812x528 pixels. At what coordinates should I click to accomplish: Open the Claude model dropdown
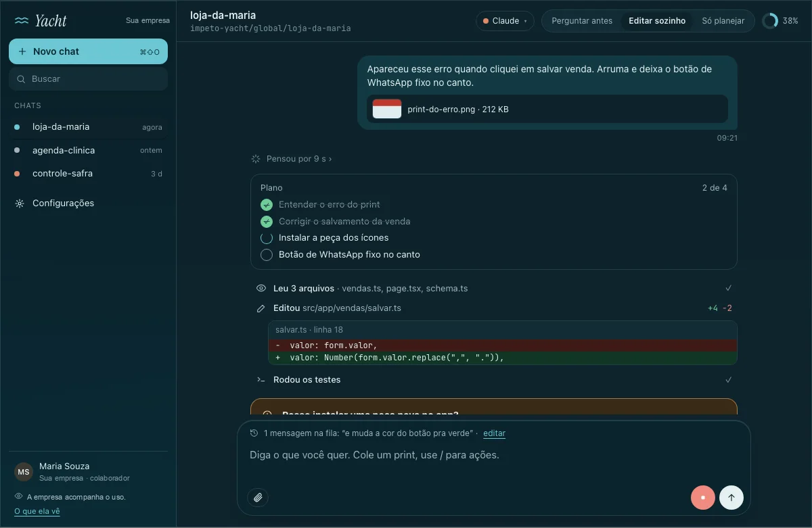(x=505, y=21)
